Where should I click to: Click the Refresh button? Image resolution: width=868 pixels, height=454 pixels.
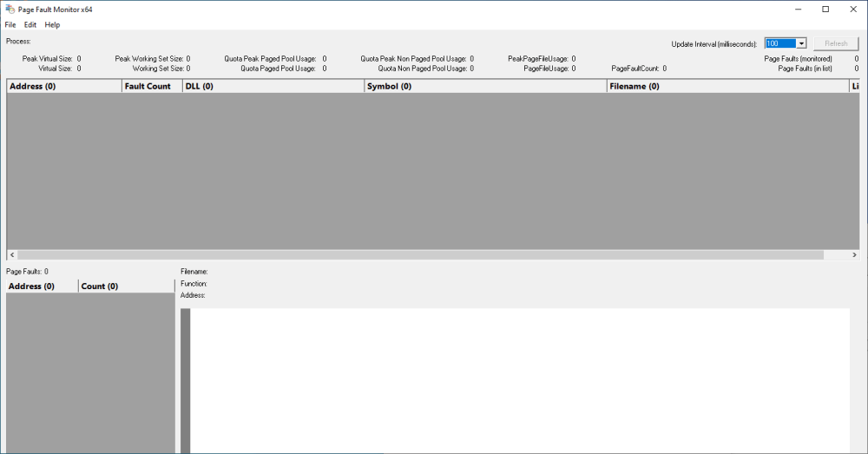tap(836, 43)
